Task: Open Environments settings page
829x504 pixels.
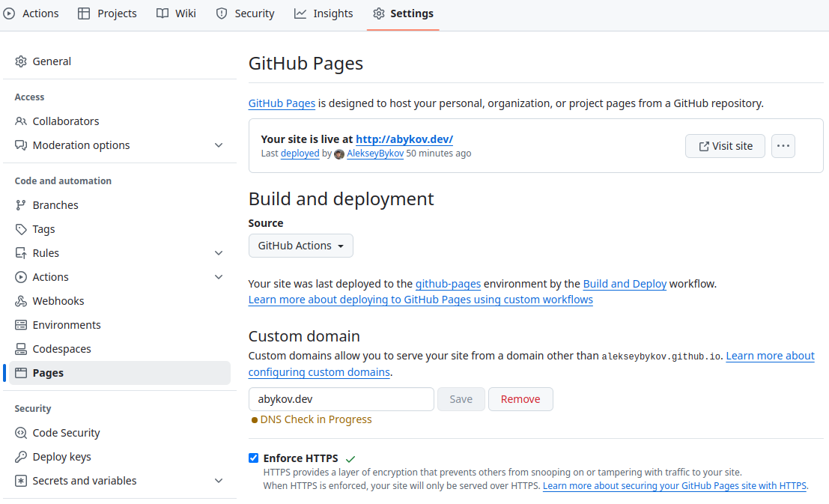Action: (120, 325)
